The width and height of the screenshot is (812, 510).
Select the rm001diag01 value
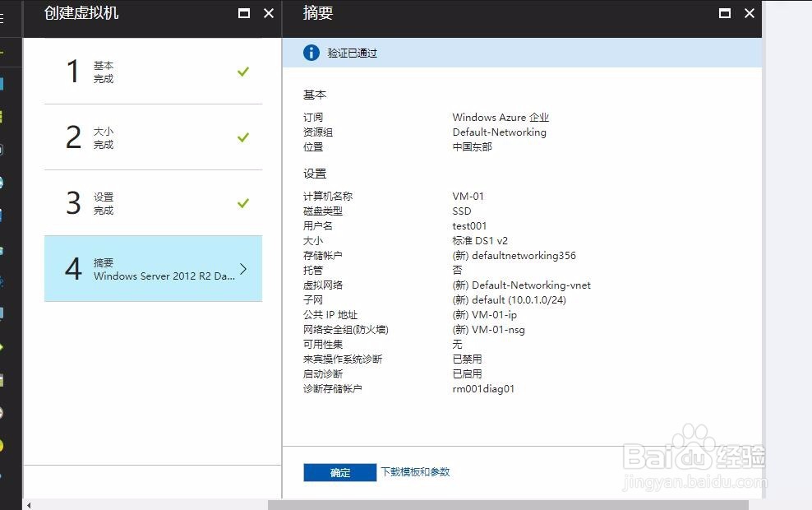[483, 388]
